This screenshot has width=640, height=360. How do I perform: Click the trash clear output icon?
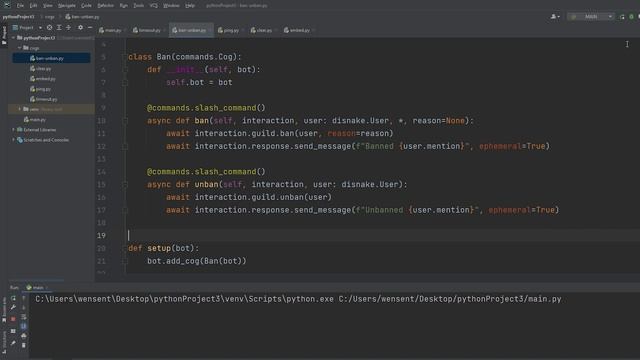(x=24, y=345)
